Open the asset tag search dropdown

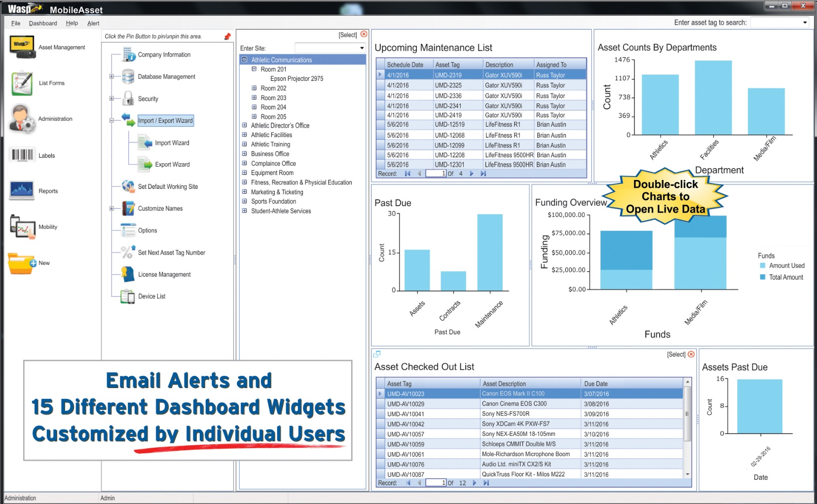point(805,22)
